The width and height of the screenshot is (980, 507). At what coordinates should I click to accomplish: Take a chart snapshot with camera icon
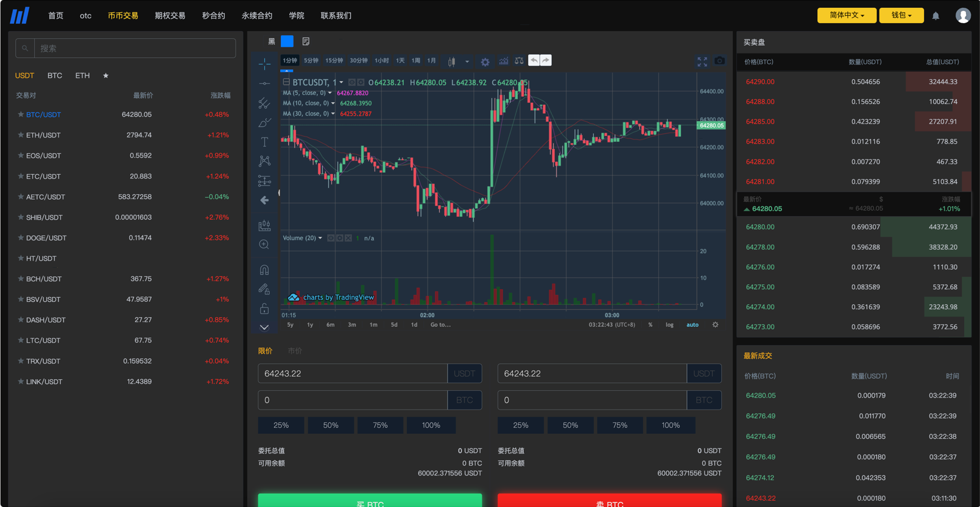(x=719, y=61)
